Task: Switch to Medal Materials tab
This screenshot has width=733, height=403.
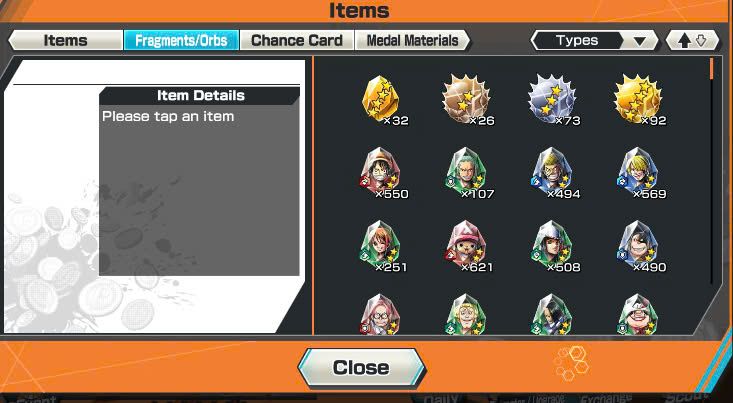Action: 412,40
